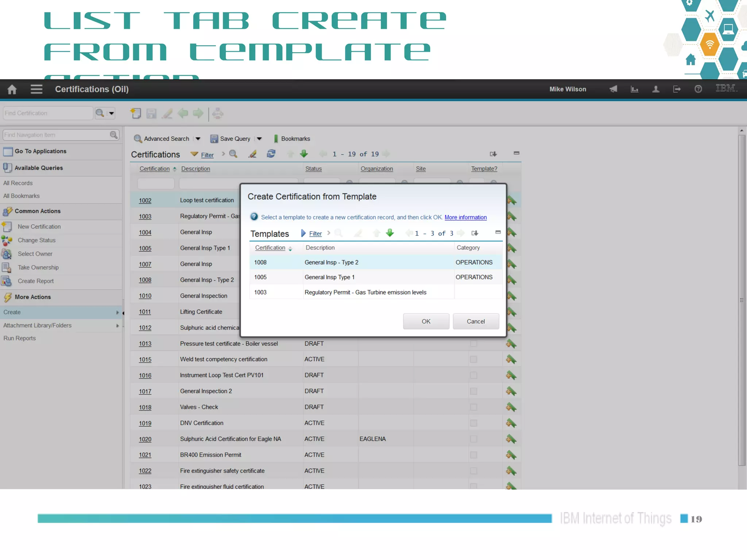Open the Save Query dropdown arrow
747x560 pixels.
[259, 139]
